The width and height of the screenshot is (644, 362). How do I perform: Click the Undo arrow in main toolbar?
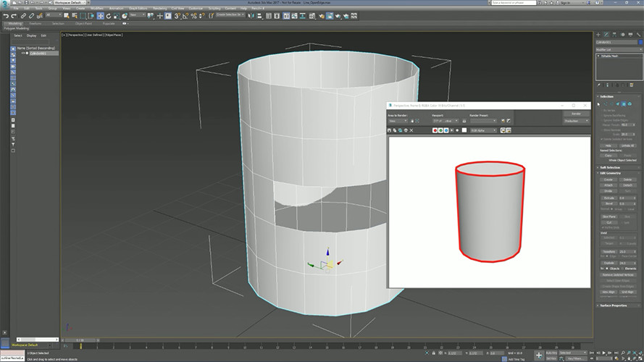point(6,16)
